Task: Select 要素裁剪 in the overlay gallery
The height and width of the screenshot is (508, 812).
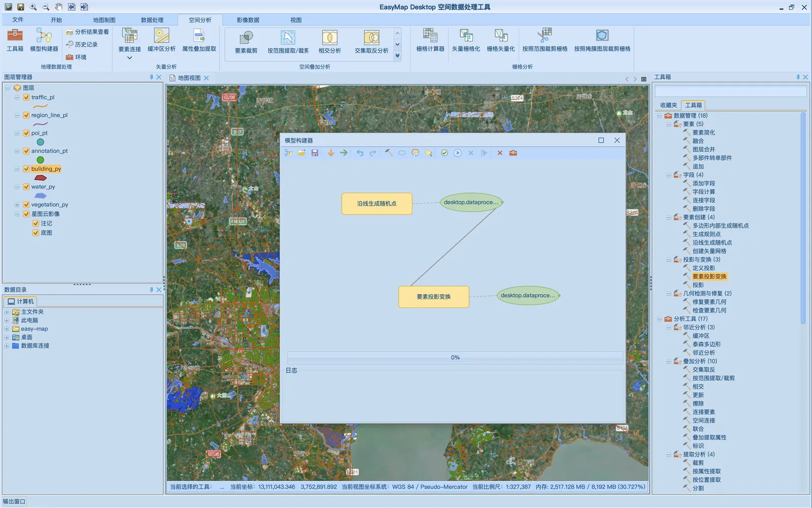Action: coord(246,42)
